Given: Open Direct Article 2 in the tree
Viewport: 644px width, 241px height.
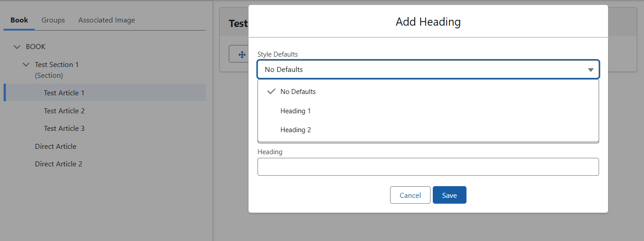Looking at the screenshot, I should [58, 164].
